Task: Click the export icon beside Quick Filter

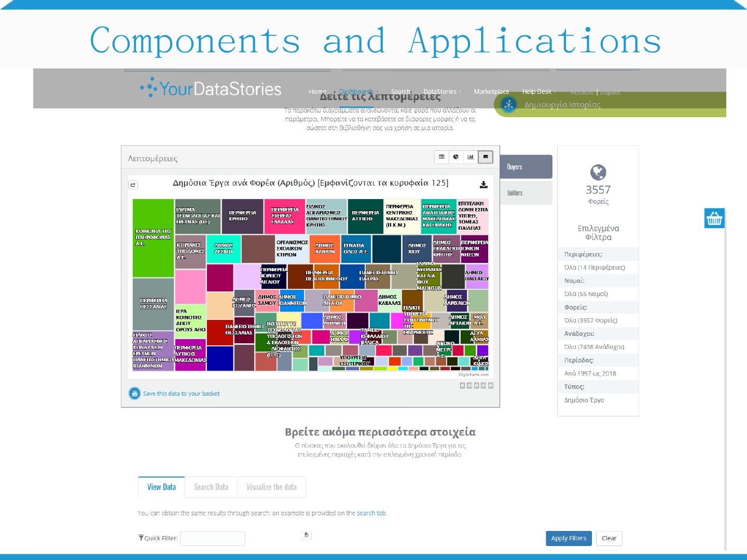Action: pyautogui.click(x=307, y=535)
